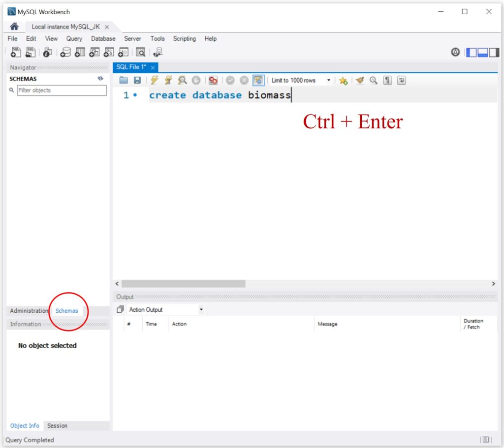The width and height of the screenshot is (504, 448).
Task: Execute the query with the lightning bolt icon
Action: [x=155, y=80]
